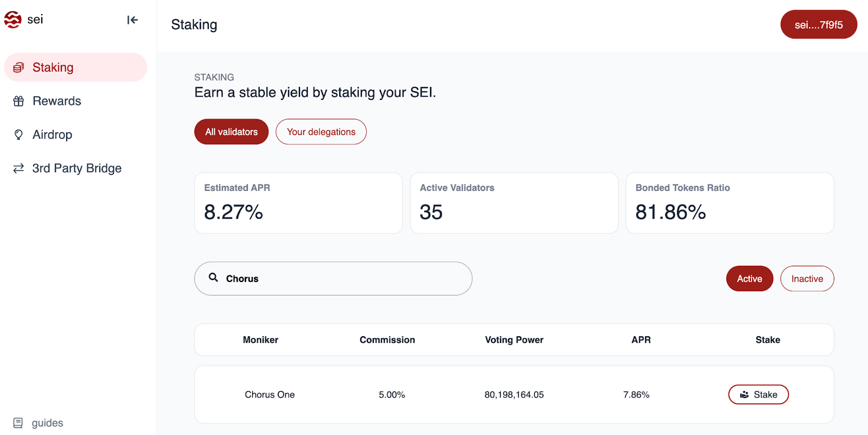Switch to Your delegations tab
The image size is (868, 435).
coord(321,132)
